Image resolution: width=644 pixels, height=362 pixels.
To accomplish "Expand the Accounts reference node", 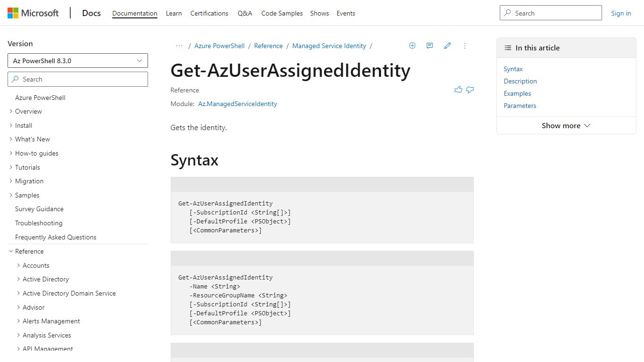I will coord(18,265).
